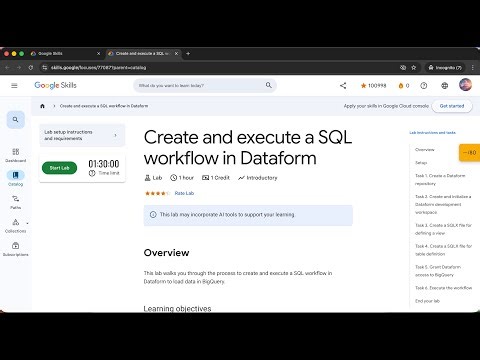The image size is (480, 360).
Task: Click the Rate Lab link
Action: 184,193
